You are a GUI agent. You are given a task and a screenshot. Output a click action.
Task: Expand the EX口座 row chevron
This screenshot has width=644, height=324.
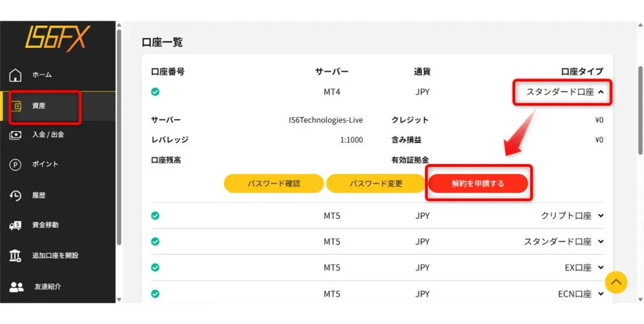[601, 268]
